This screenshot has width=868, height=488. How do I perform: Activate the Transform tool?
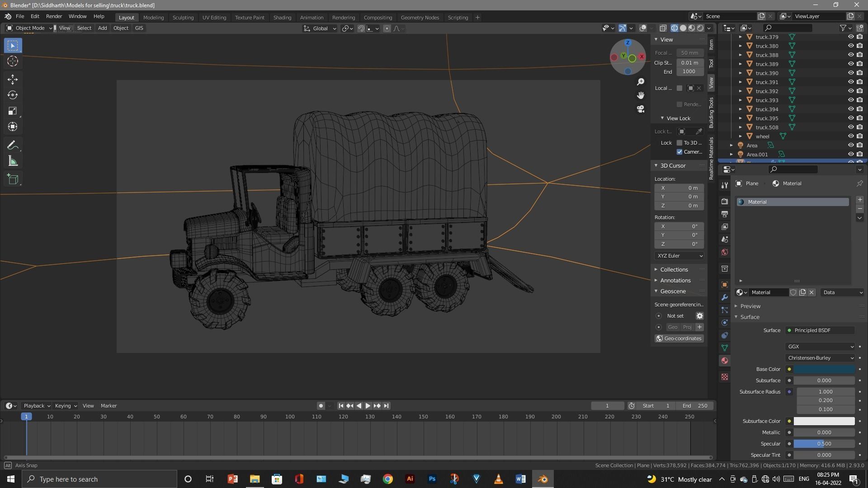pyautogui.click(x=13, y=127)
